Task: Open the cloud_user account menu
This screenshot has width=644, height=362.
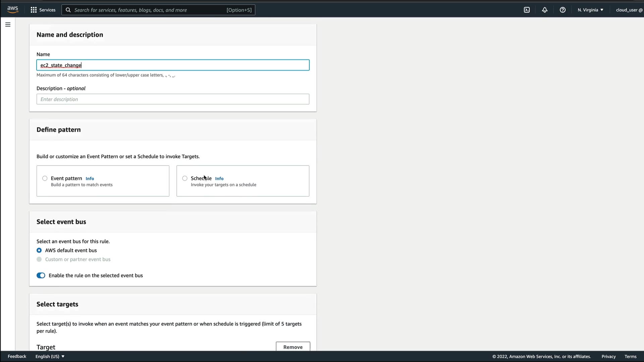Action: coord(629,10)
